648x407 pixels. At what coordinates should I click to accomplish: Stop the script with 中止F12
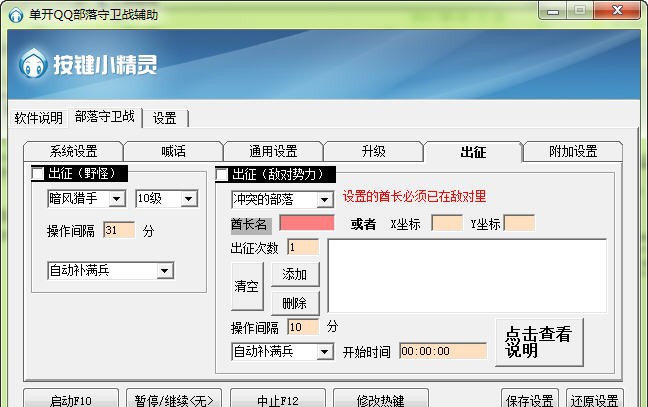278,399
